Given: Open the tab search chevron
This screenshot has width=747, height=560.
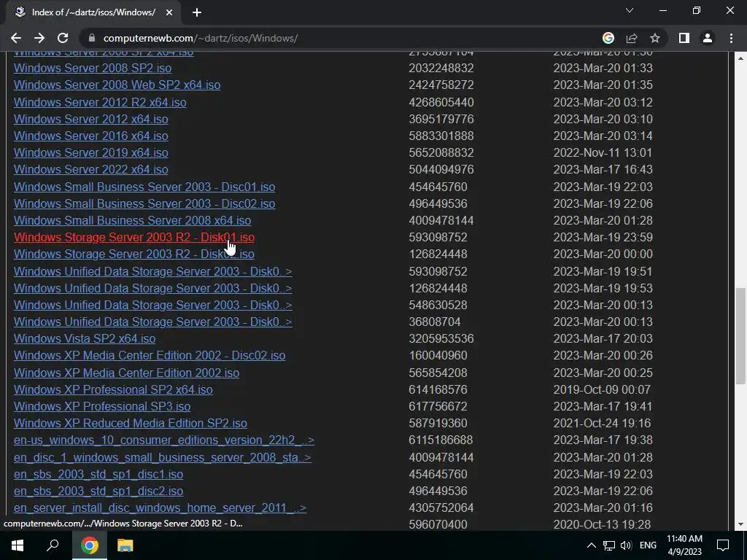Looking at the screenshot, I should (x=630, y=10).
